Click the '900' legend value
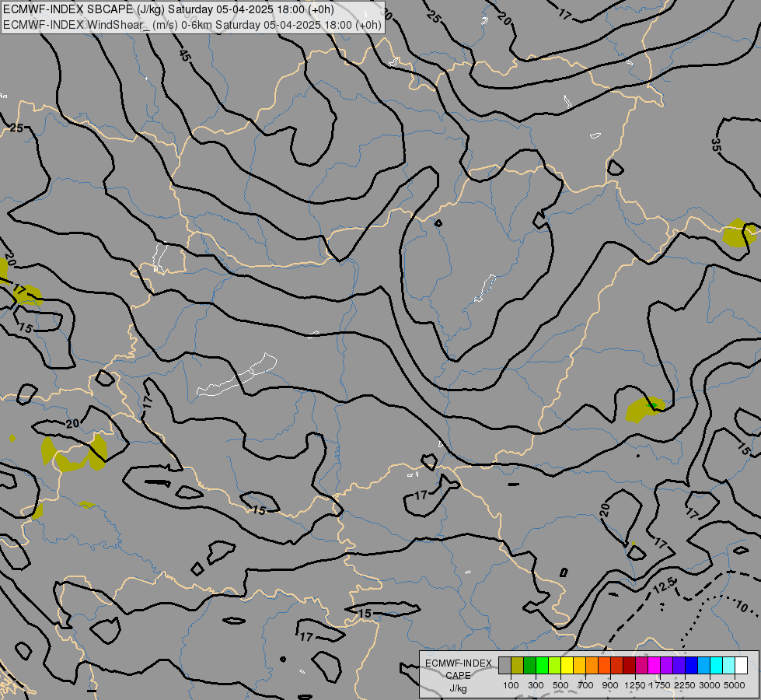The image size is (761, 700). coord(610,685)
